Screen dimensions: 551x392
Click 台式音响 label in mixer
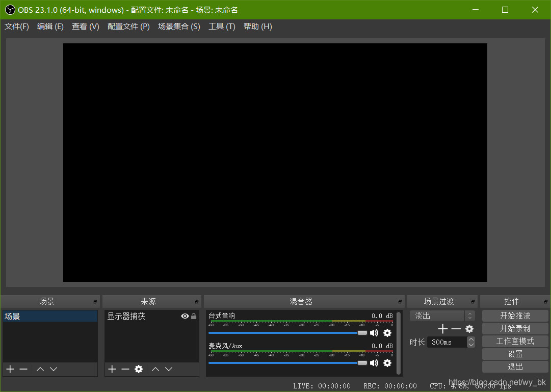click(x=222, y=316)
